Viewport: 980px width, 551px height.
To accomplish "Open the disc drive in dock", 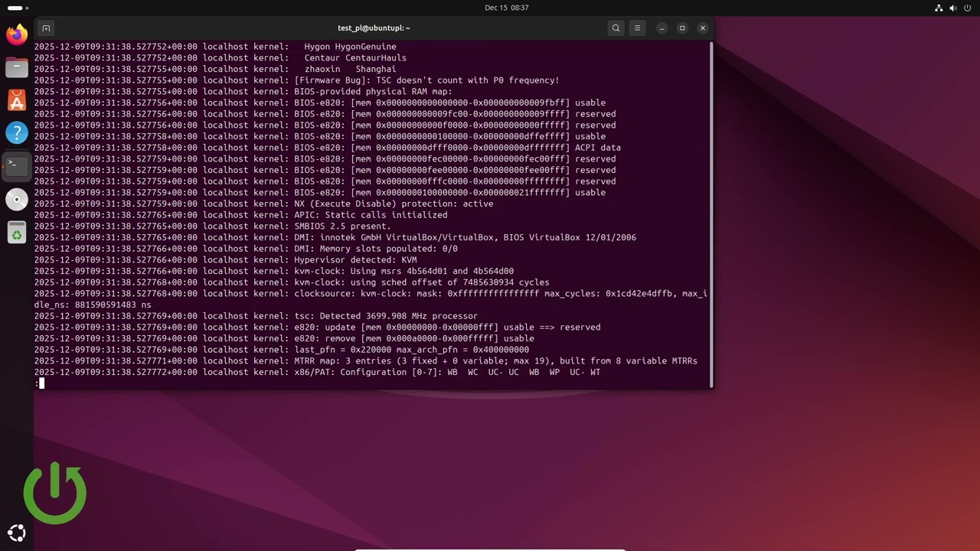I will click(x=17, y=199).
